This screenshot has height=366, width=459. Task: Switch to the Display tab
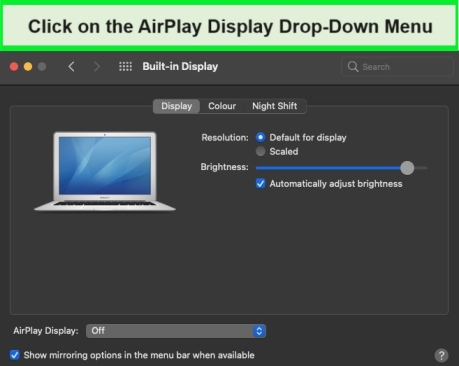coord(176,106)
